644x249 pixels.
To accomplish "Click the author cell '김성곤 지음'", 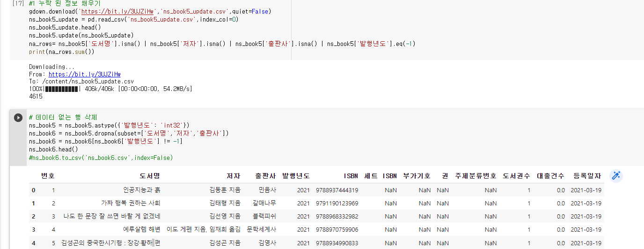I will click(x=225, y=243).
